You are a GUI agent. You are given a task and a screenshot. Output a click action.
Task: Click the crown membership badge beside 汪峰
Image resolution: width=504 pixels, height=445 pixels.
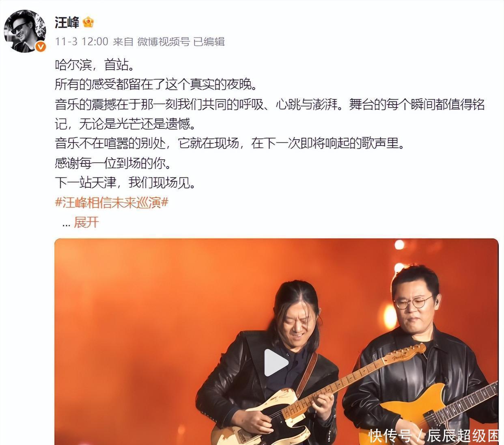click(x=88, y=22)
